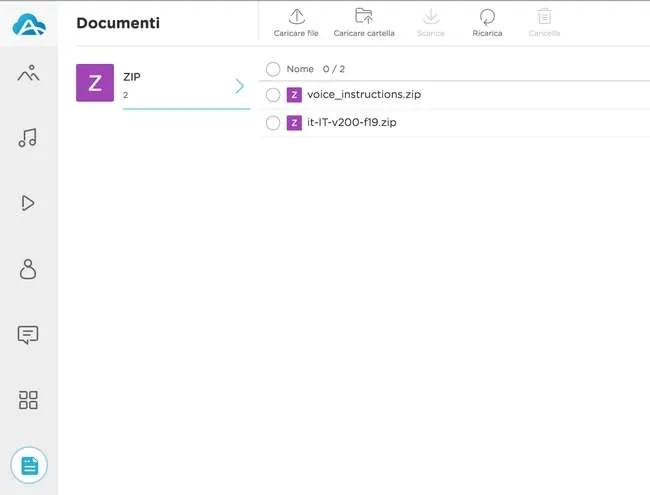Image resolution: width=650 pixels, height=495 pixels.
Task: Click the Nome column header
Action: (x=300, y=69)
